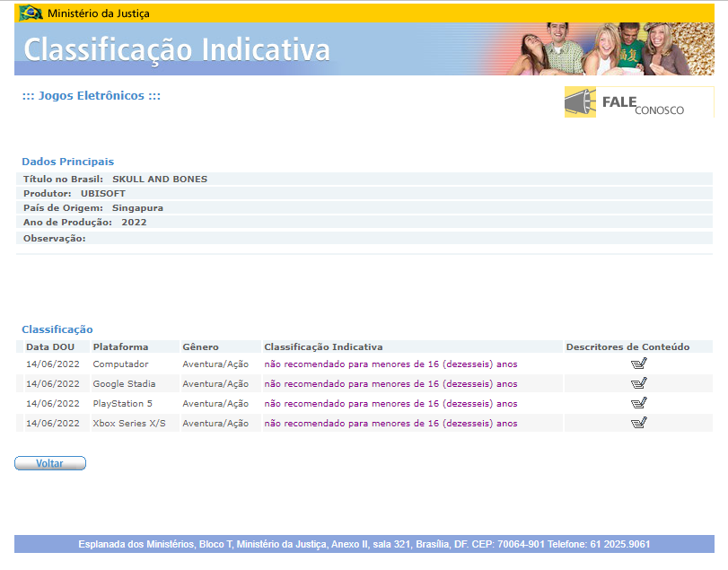The image size is (728, 570).
Task: Click the Classificação section heading
Action: 57,329
